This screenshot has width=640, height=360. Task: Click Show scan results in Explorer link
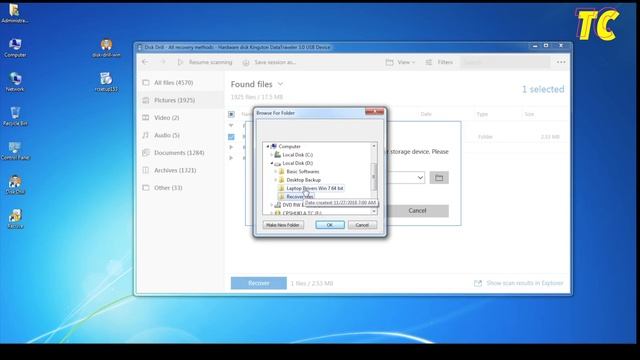tap(524, 283)
